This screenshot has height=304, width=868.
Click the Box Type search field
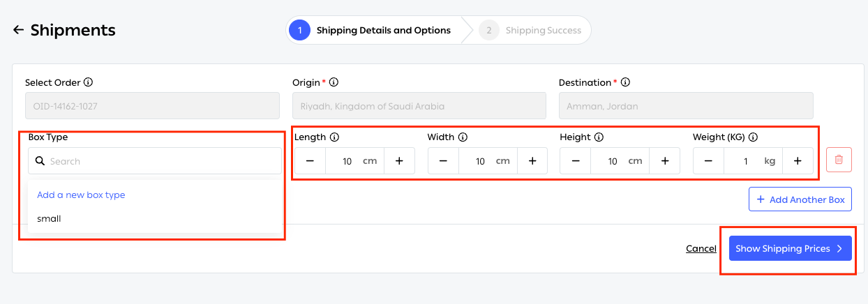tap(155, 161)
